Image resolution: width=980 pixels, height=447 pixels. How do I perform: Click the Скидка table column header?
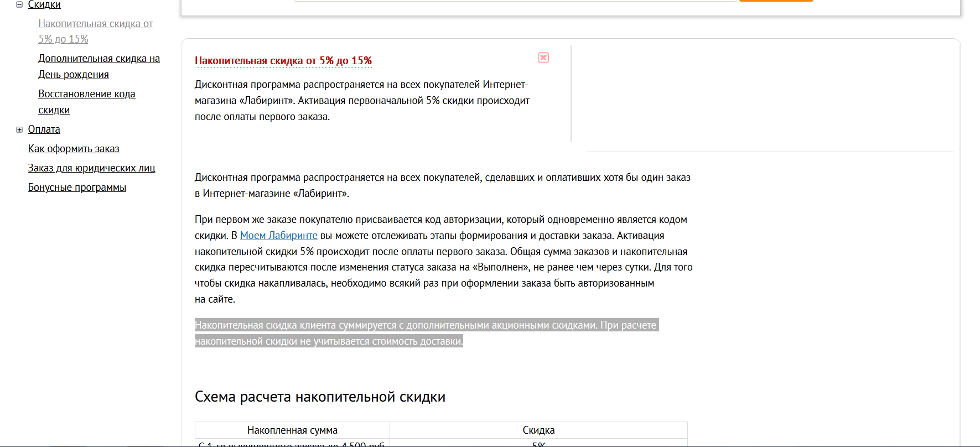point(538,430)
